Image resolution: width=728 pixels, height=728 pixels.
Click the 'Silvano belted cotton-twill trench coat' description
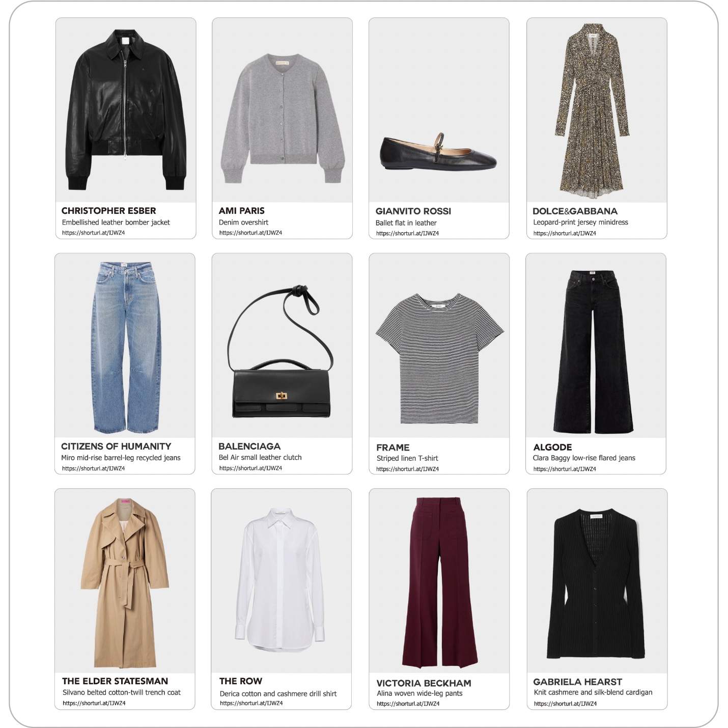[x=122, y=692]
